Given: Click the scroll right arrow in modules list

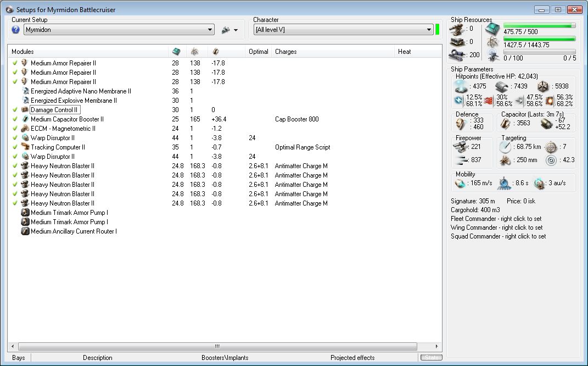Looking at the screenshot, I should (x=436, y=346).
